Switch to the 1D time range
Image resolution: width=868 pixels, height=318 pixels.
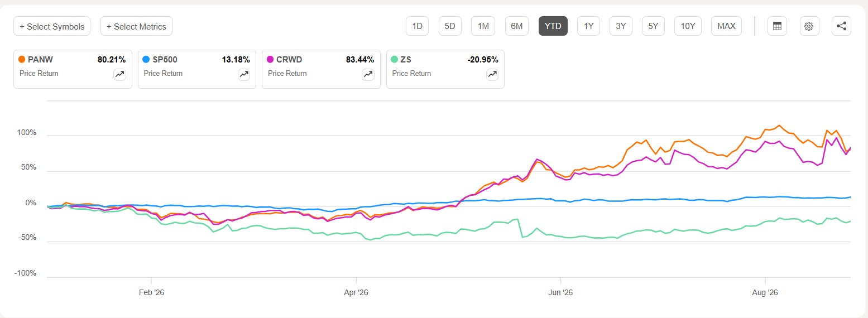tap(417, 26)
